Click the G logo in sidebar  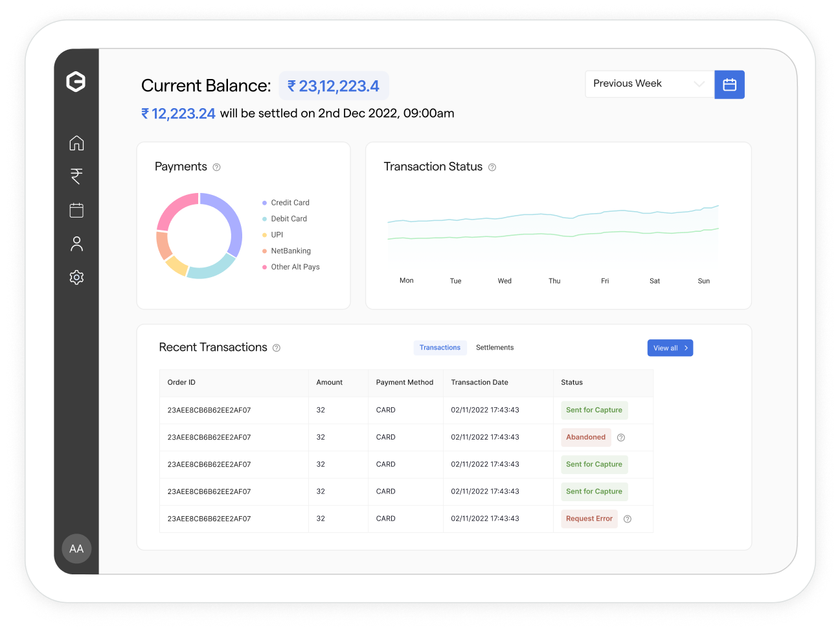click(x=76, y=82)
